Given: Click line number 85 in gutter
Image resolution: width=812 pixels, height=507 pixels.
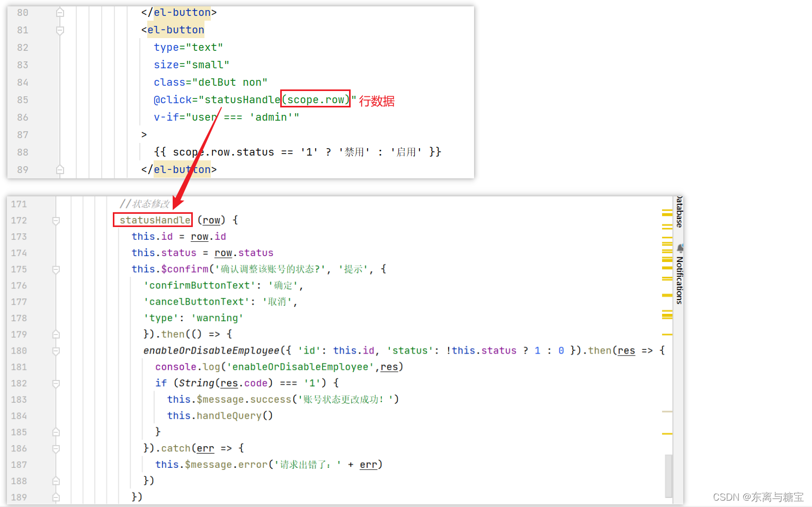Looking at the screenshot, I should pyautogui.click(x=22, y=100).
